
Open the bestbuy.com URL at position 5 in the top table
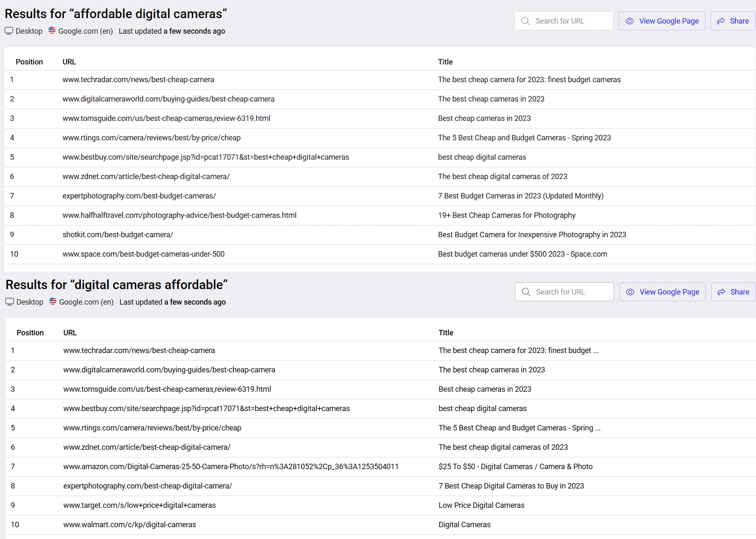click(x=206, y=157)
